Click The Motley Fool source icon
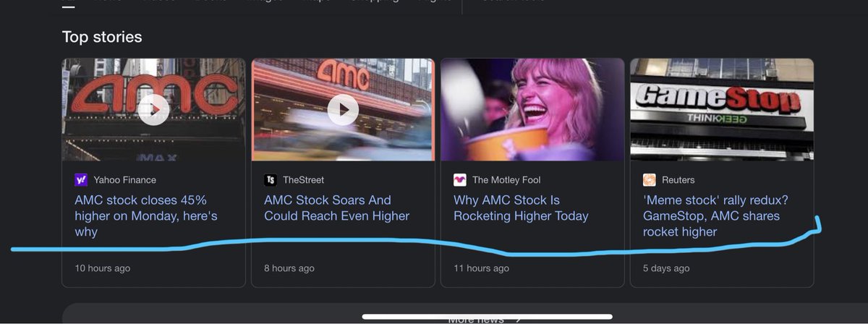Image resolution: width=868 pixels, height=324 pixels. coord(460,180)
